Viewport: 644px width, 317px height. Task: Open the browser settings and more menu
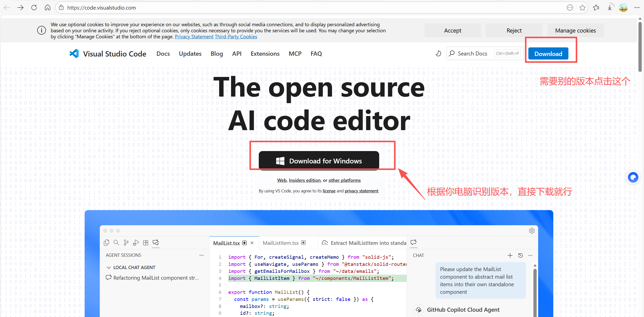pyautogui.click(x=637, y=8)
